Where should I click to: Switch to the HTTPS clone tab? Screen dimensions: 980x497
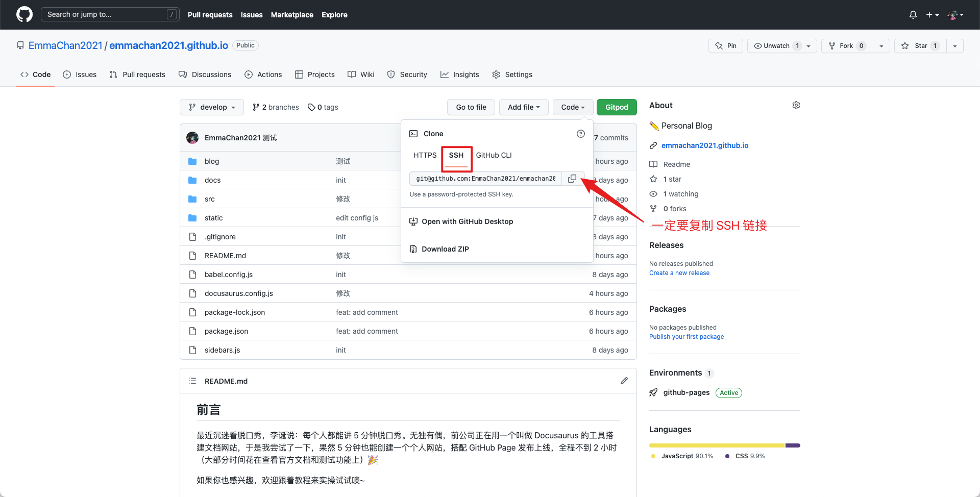425,155
